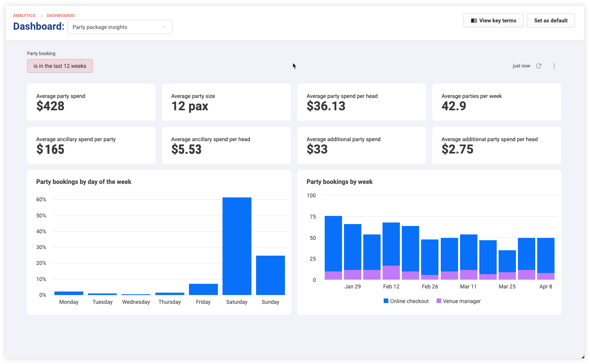590x364 pixels.
Task: Toggle the Venue manager legend square
Action: point(439,301)
